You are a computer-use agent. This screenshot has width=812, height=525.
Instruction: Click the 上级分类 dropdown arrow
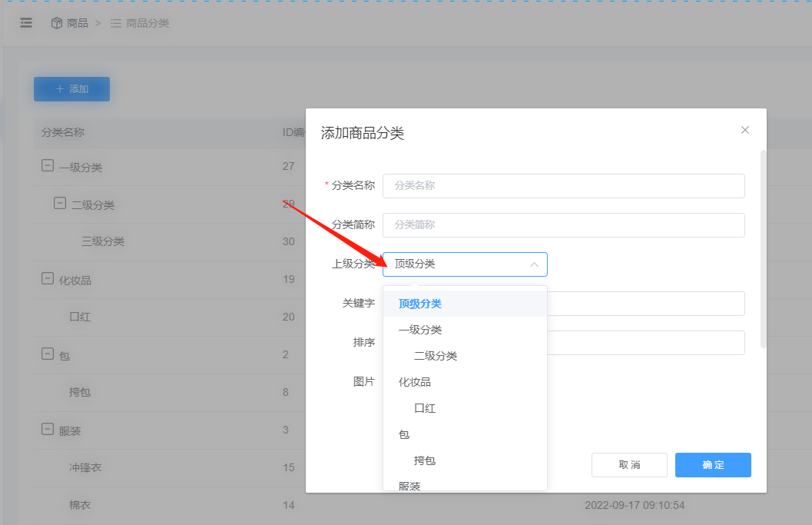(x=534, y=265)
